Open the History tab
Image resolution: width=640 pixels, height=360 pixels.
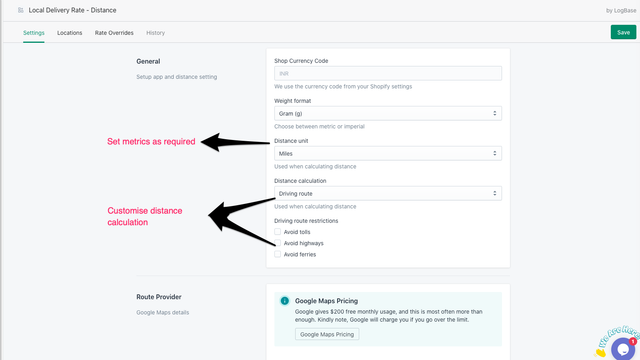(156, 33)
